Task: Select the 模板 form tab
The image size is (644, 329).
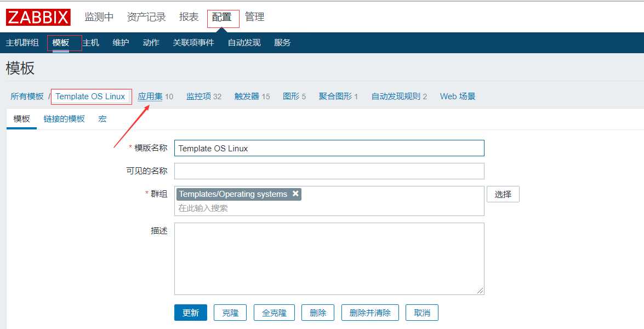Action: 21,119
